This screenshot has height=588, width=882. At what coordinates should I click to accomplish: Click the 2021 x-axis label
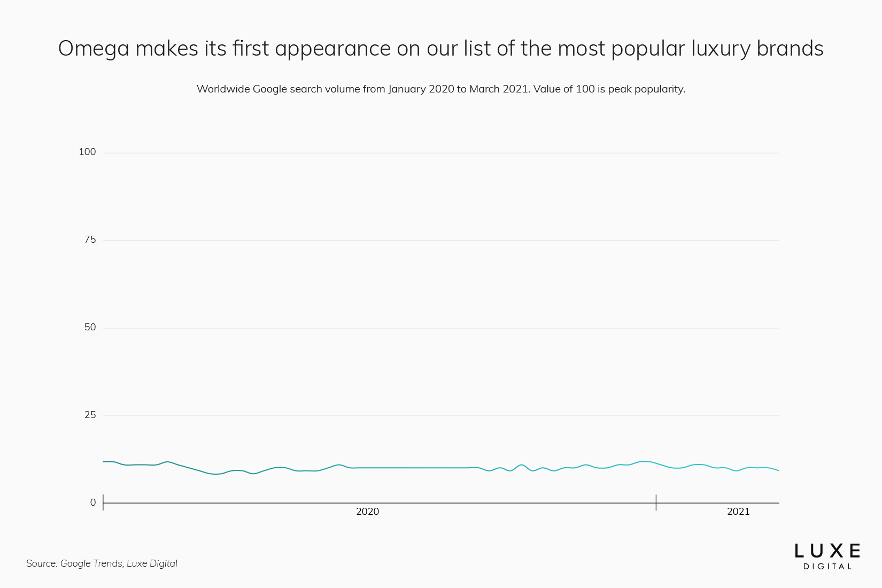(x=738, y=512)
